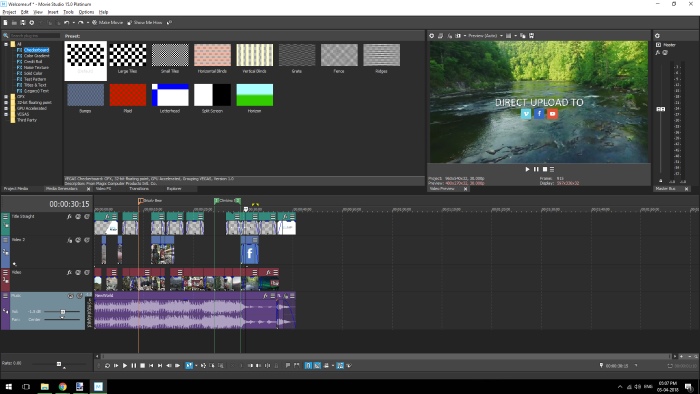Switch to the Project Media tab
This screenshot has height=394, width=700.
(16, 189)
